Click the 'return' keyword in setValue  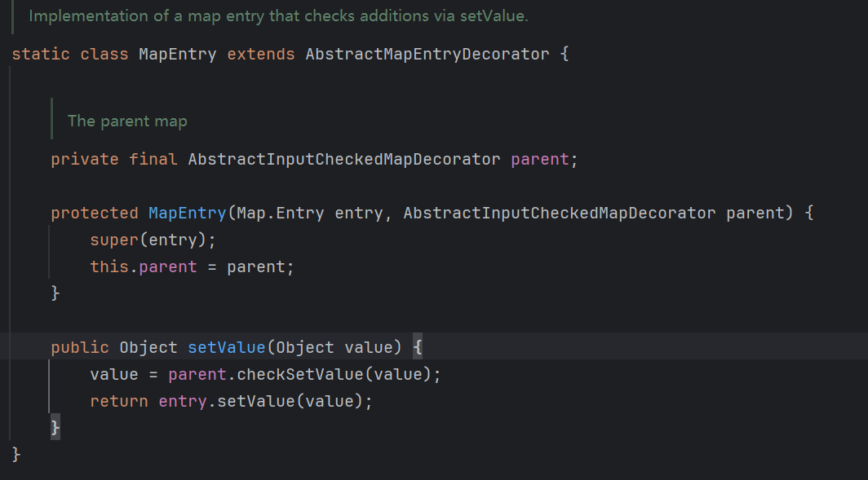coord(119,402)
